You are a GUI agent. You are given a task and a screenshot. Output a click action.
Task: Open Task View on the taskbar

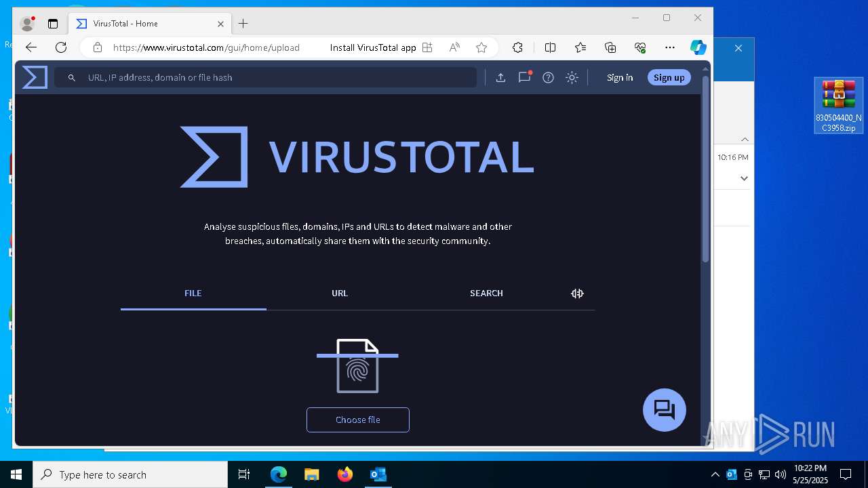click(244, 474)
